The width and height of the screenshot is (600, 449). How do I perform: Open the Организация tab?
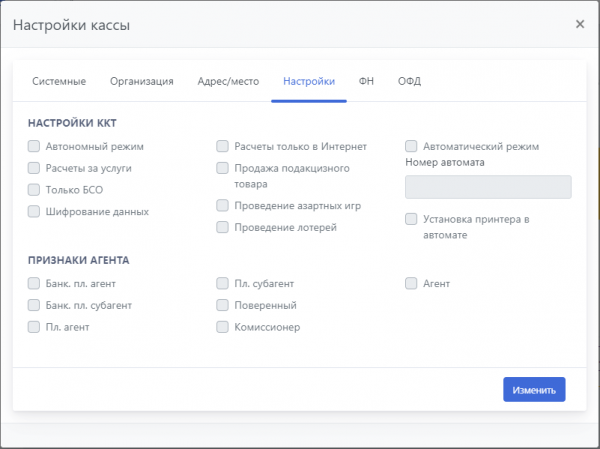(x=142, y=81)
